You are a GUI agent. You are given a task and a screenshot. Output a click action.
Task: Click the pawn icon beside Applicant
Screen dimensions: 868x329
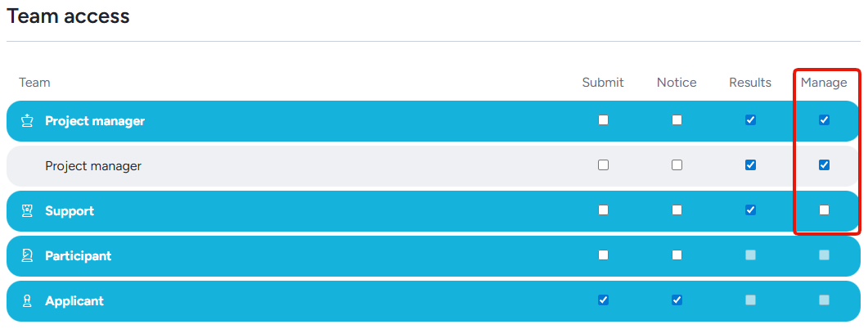[27, 301]
